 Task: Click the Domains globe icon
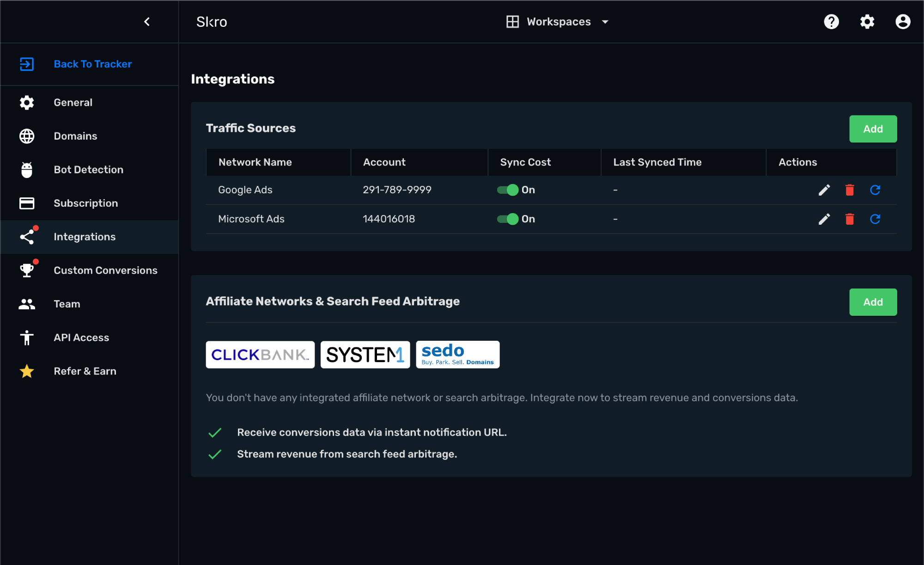[x=27, y=136]
